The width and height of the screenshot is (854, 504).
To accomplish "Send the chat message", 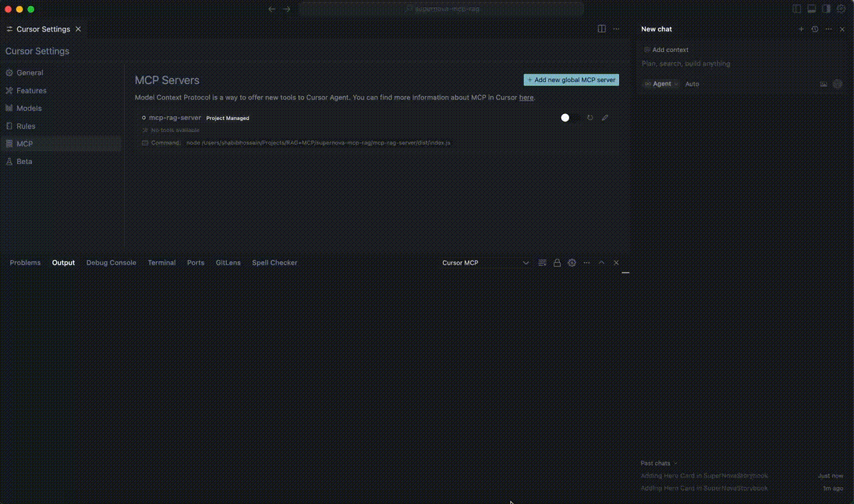I will pos(838,84).
